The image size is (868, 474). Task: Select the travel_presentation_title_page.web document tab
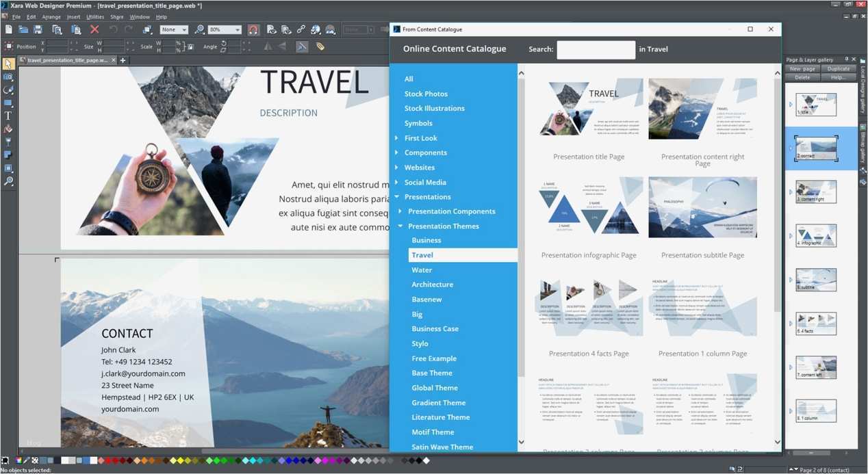click(x=65, y=60)
